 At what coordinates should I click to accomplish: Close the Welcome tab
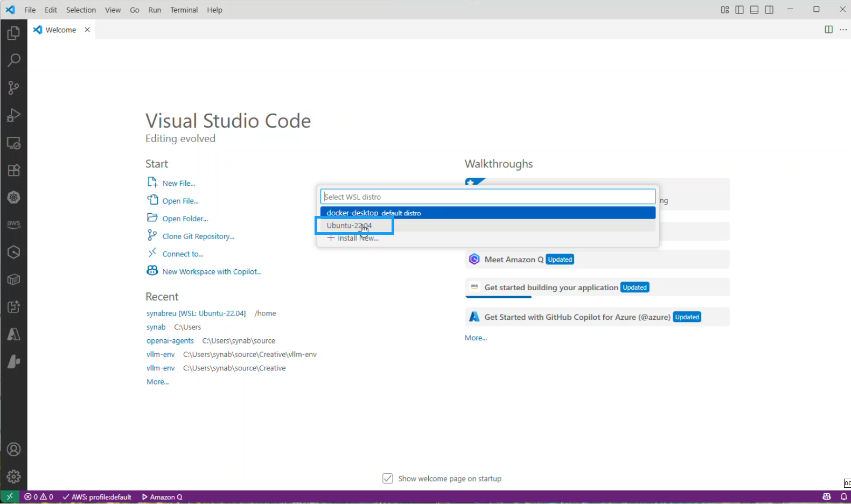click(x=87, y=30)
